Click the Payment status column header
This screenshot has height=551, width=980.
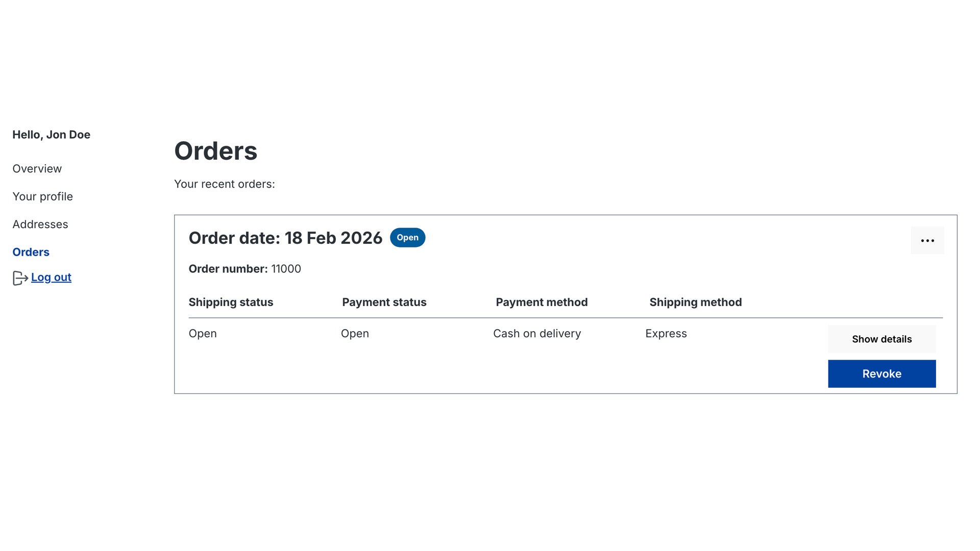tap(384, 302)
